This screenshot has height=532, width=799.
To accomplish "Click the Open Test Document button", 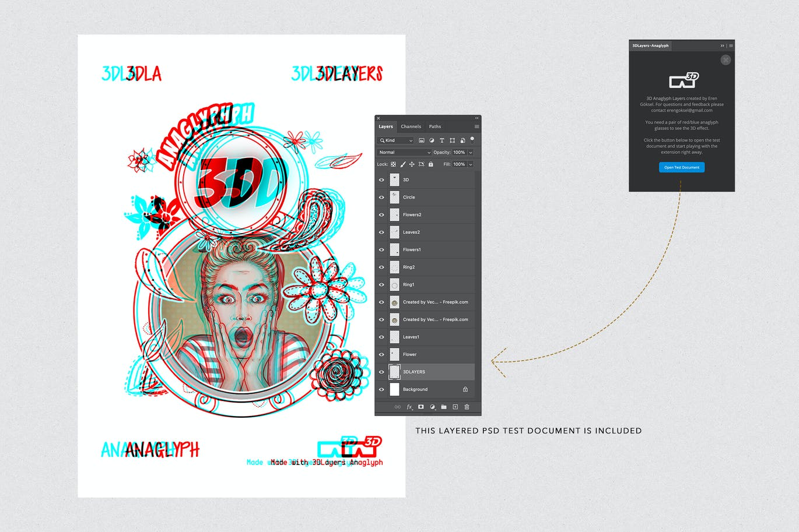I will tap(681, 167).
